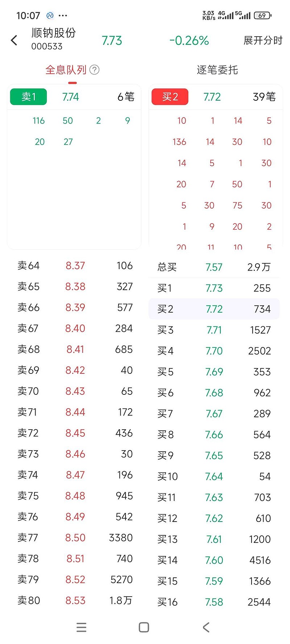The height and width of the screenshot is (644, 290).
Task: Select the highlighted 买2 row at 7.72
Action: (214, 309)
